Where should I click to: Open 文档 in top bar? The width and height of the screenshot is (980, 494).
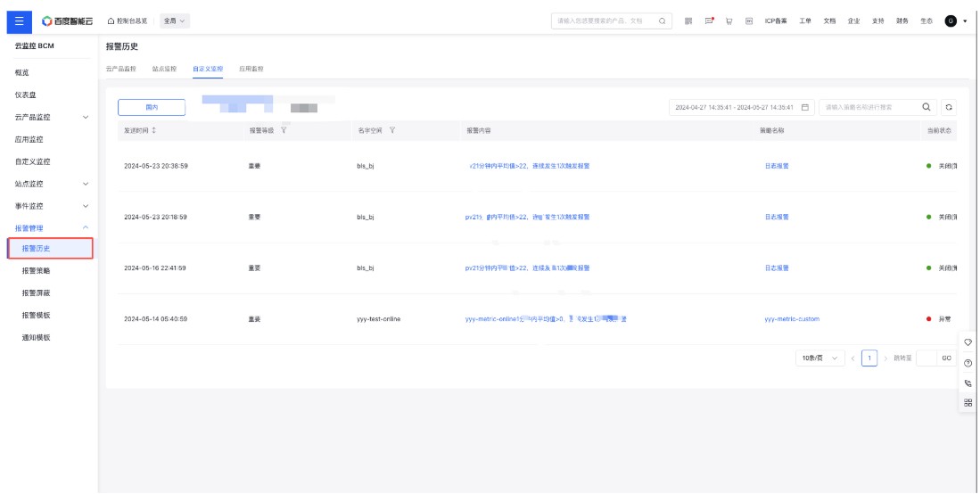pos(829,21)
